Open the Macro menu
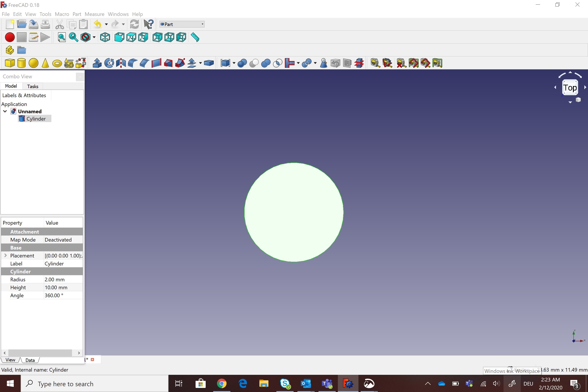This screenshot has width=588, height=392. click(x=62, y=14)
